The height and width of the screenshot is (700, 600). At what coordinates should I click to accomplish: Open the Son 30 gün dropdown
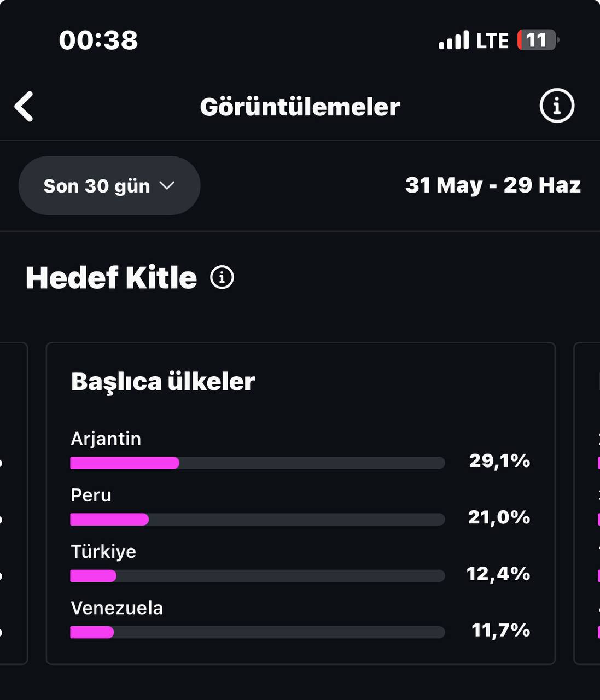109,185
